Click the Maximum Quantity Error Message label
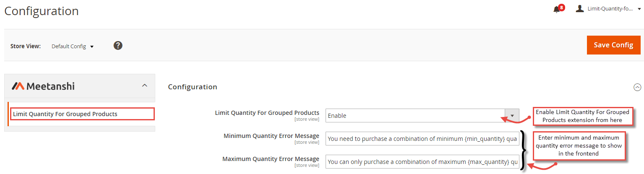Screen dimensions: 644x174 point(271,159)
